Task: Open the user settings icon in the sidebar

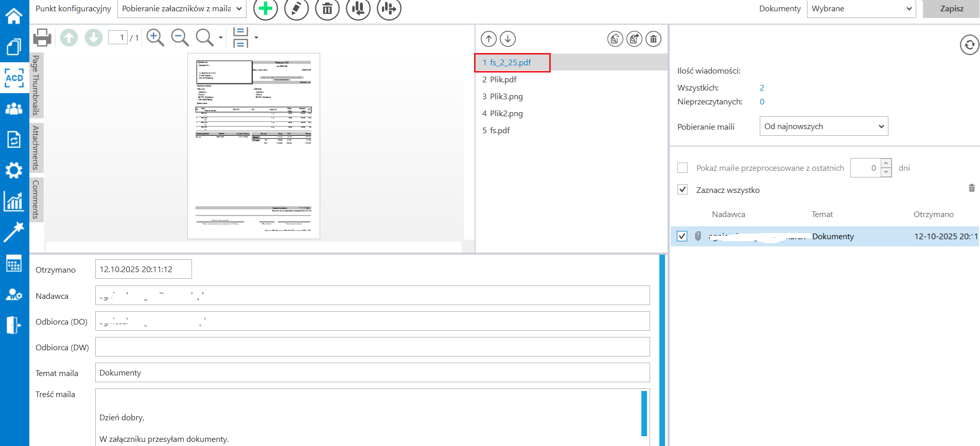Action: (x=14, y=294)
